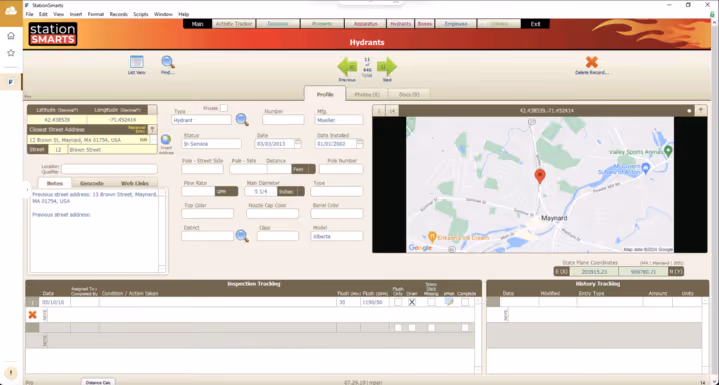Click the Erikson's Ice Cream map marker
The image size is (719, 385).
[431, 237]
